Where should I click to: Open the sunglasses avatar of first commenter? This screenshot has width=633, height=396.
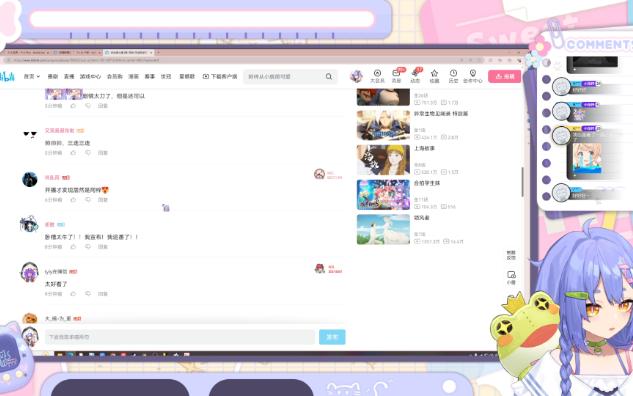click(30, 134)
